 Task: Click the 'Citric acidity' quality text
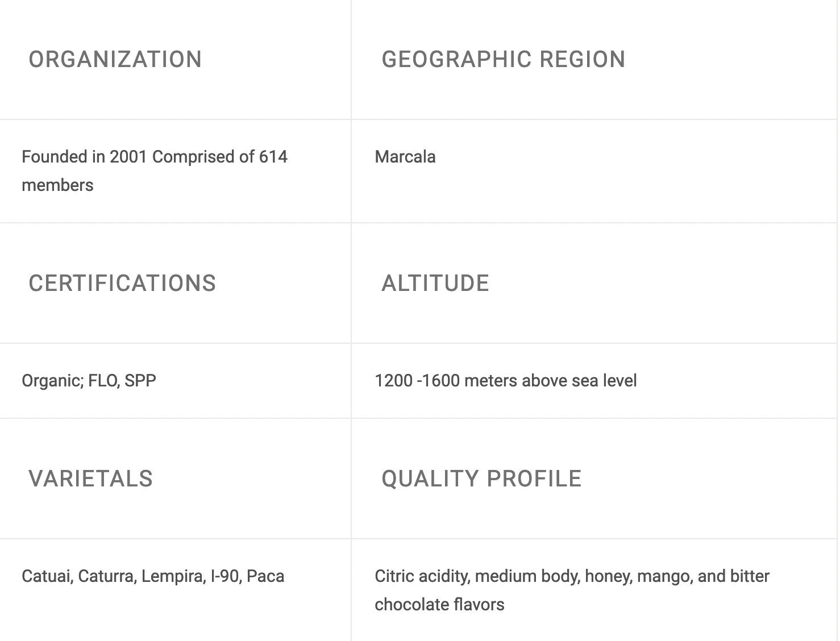pos(422,576)
